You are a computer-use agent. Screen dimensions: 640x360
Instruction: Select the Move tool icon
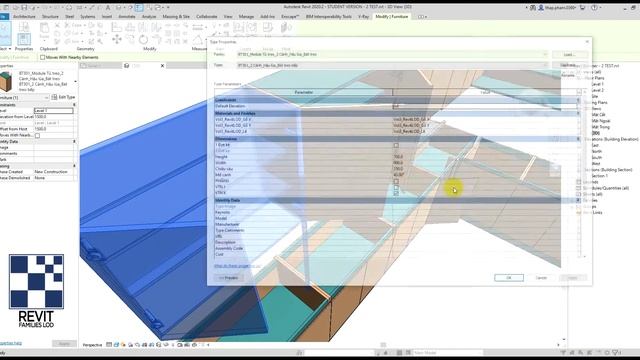point(117,40)
